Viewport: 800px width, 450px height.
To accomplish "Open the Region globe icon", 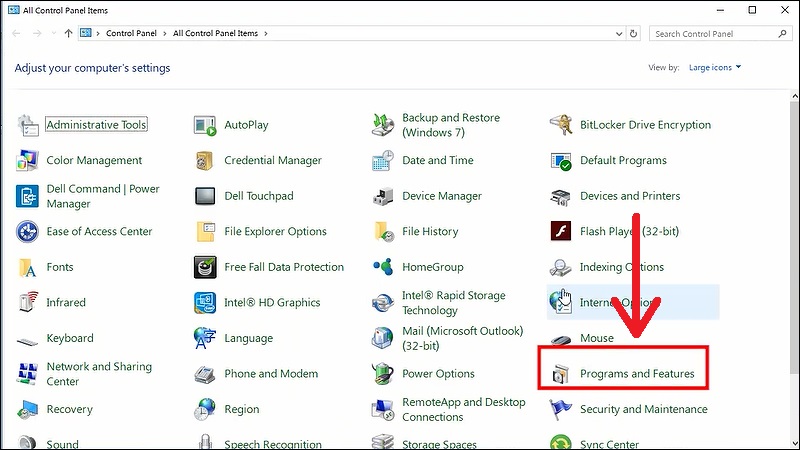I will click(205, 410).
